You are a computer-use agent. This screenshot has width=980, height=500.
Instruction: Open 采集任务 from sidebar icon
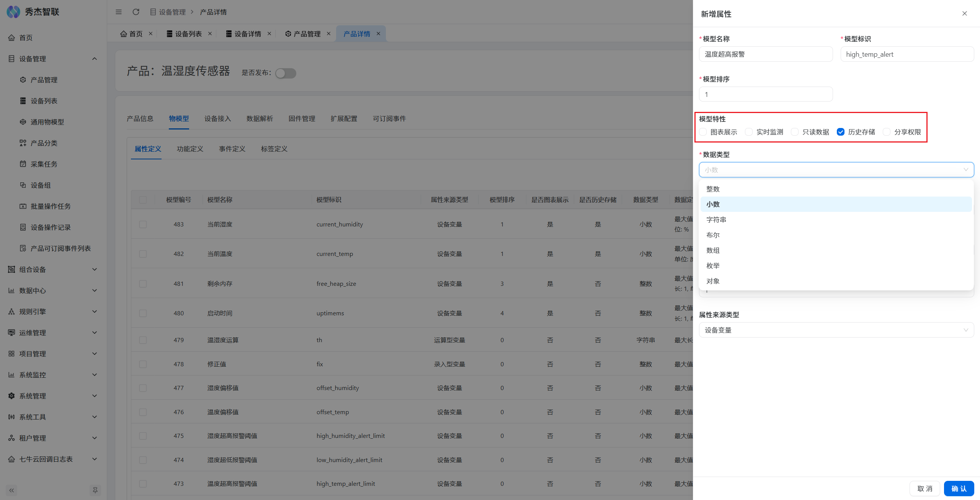23,164
